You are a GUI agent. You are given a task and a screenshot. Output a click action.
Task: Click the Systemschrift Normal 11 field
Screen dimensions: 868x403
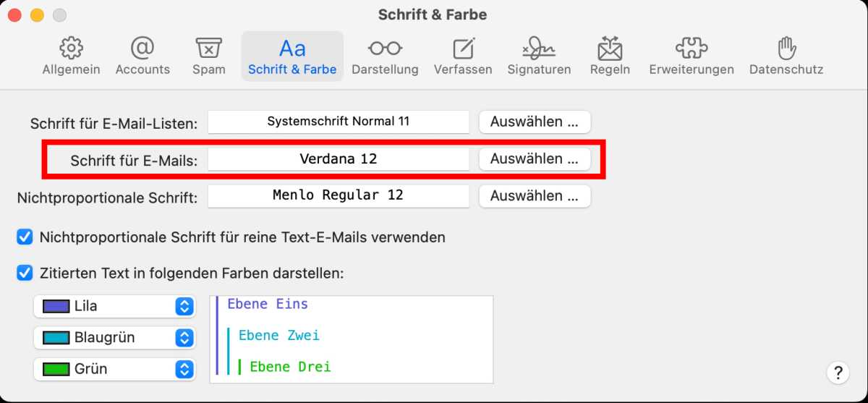coord(339,122)
